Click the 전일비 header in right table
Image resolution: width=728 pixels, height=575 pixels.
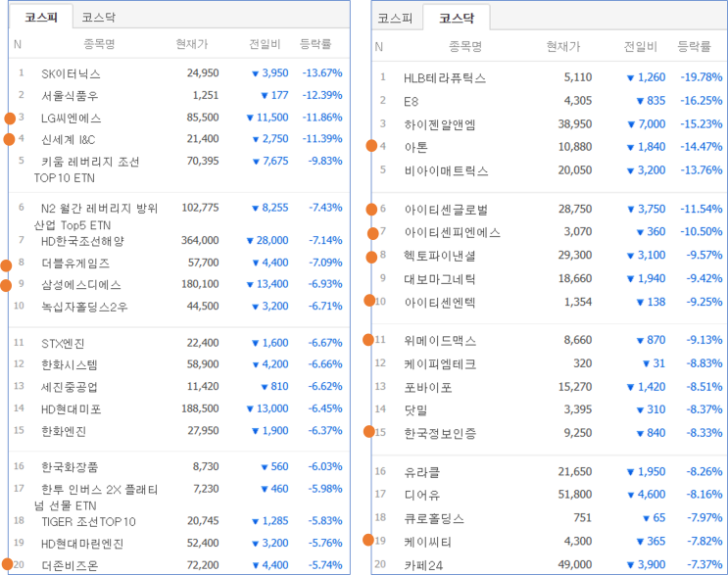(x=640, y=46)
